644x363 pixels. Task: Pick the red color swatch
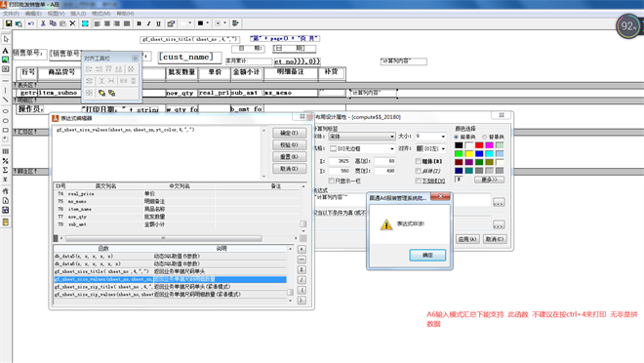click(x=479, y=145)
